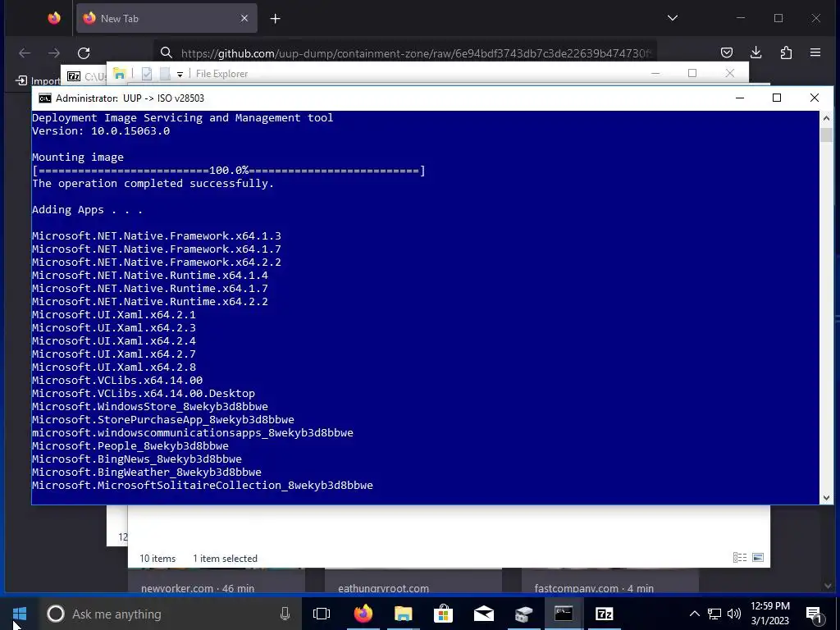This screenshot has width=840, height=630.
Task: Open File Explorer from the taskbar
Action: 404,614
